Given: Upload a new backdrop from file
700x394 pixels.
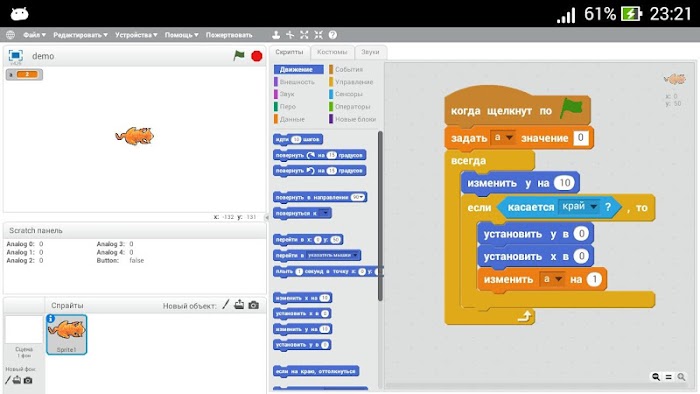Looking at the screenshot, I should point(17,380).
